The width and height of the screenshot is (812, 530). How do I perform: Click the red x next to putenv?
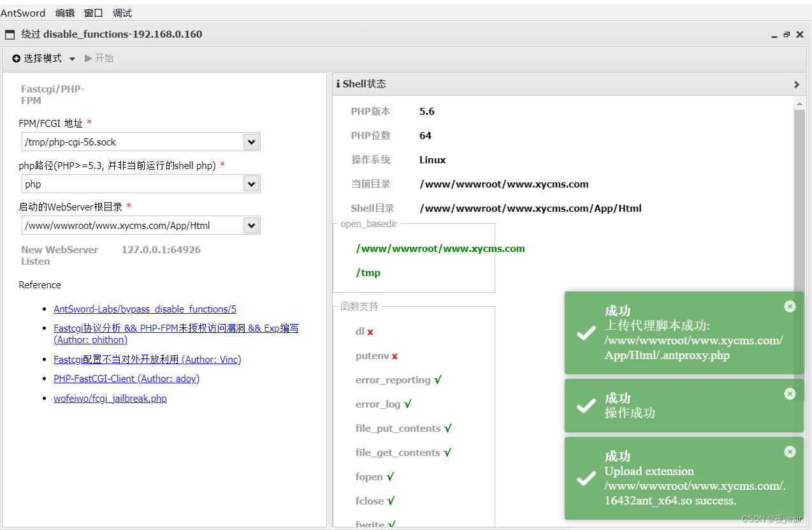pyautogui.click(x=395, y=356)
